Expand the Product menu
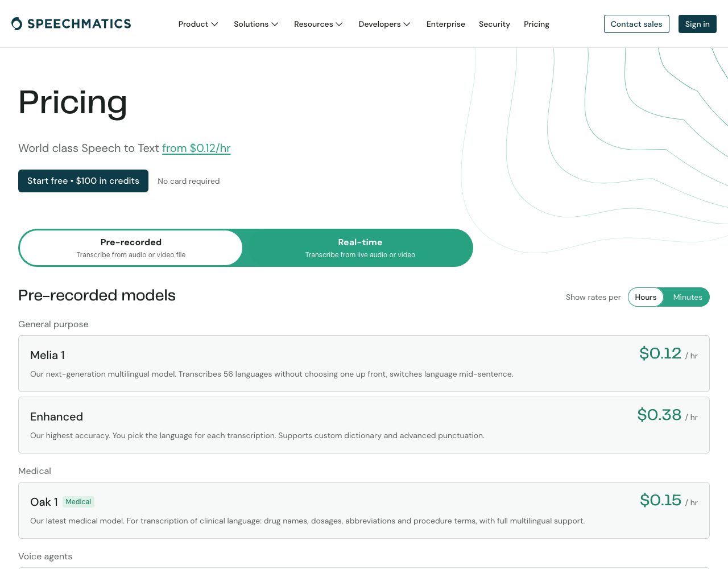Screen dimensions: 728x569 [x=198, y=24]
